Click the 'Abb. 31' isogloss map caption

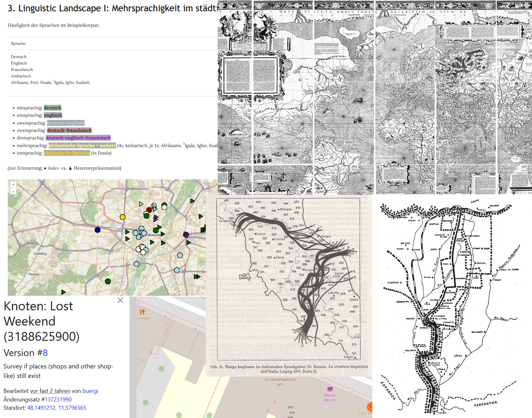[x=289, y=369]
